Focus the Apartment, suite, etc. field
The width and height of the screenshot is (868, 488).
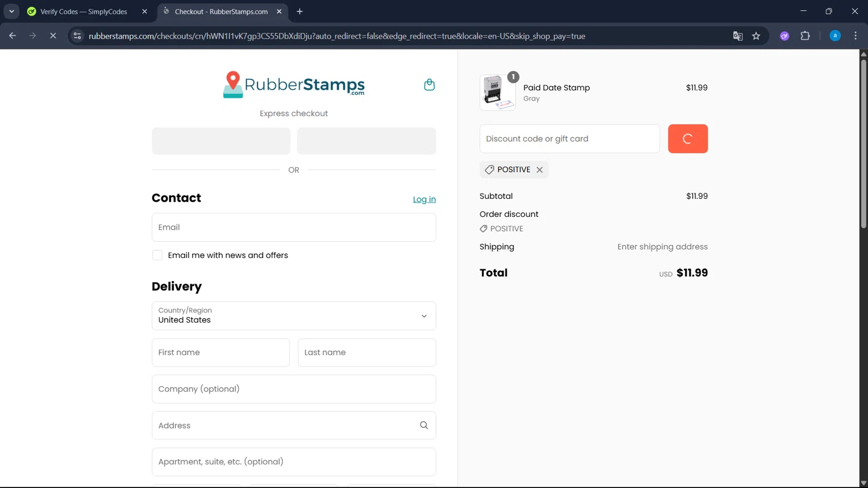point(294,462)
